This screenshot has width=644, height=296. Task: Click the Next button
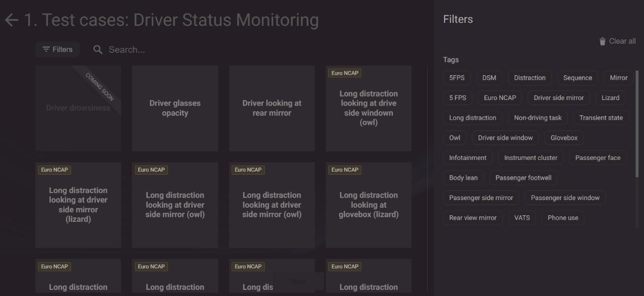[298, 281]
